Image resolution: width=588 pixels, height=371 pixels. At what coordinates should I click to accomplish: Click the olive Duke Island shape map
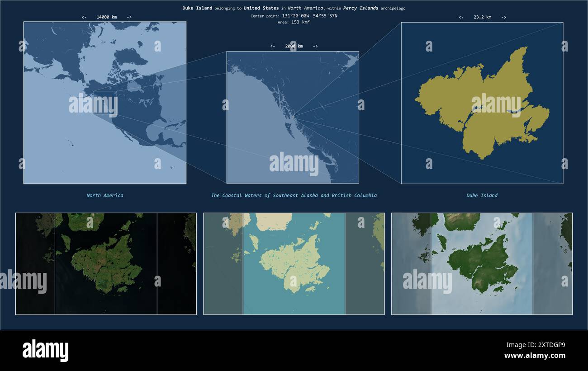click(482, 103)
